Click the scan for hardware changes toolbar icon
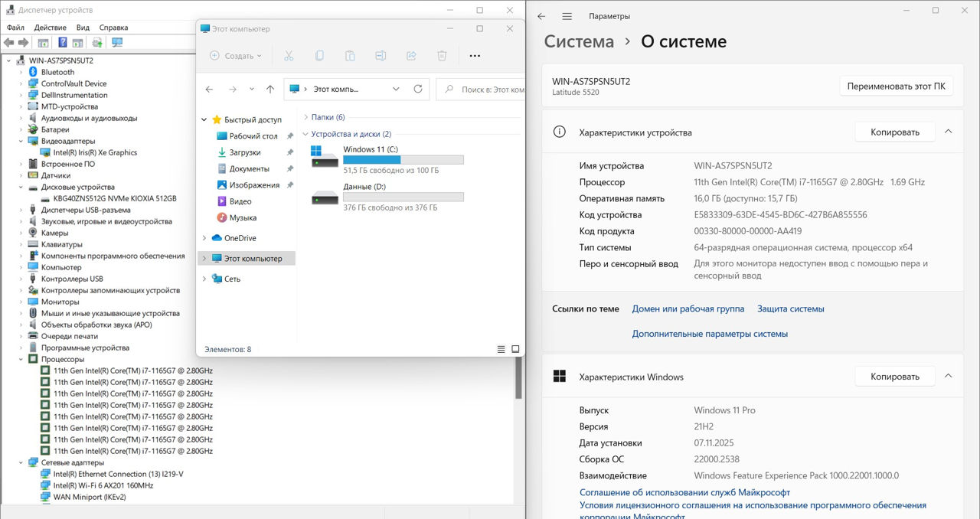This screenshot has height=519, width=980. [117, 43]
